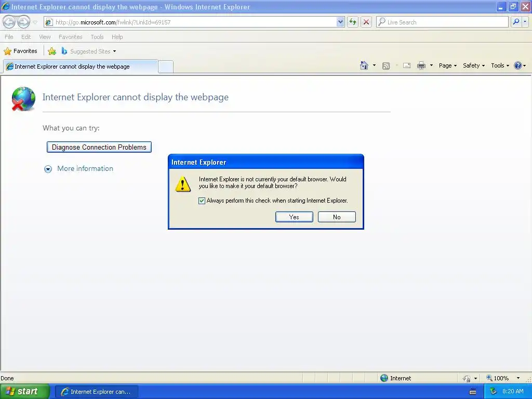Click the page icon beside the URL

point(49,22)
